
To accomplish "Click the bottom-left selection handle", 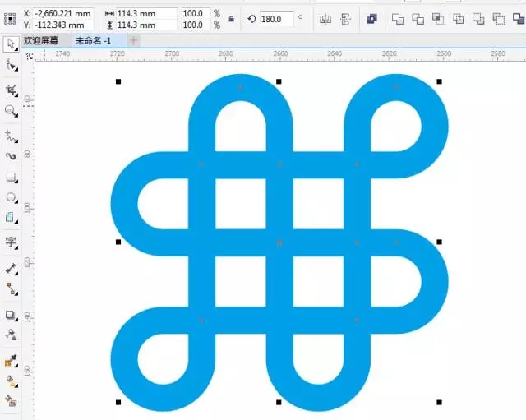I will (118, 402).
